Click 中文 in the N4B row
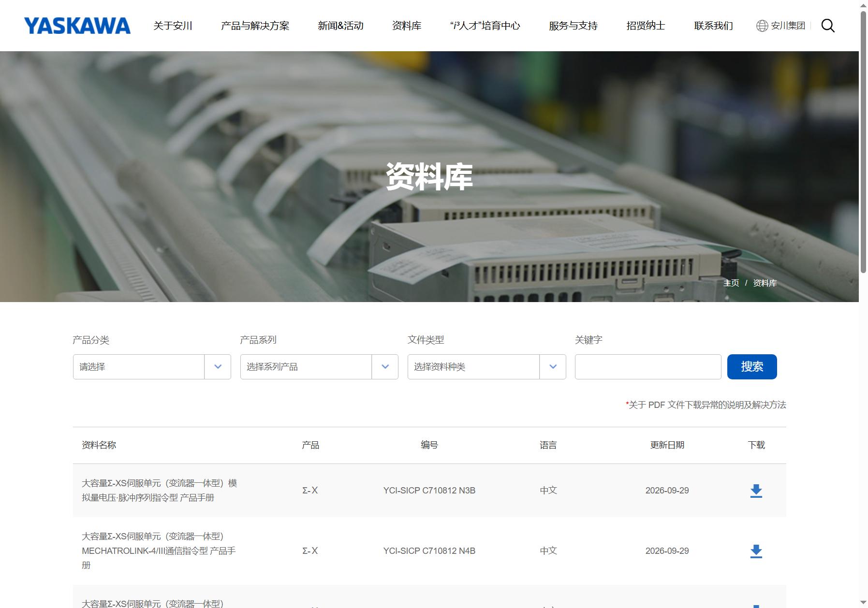The image size is (868, 608). 548,551
